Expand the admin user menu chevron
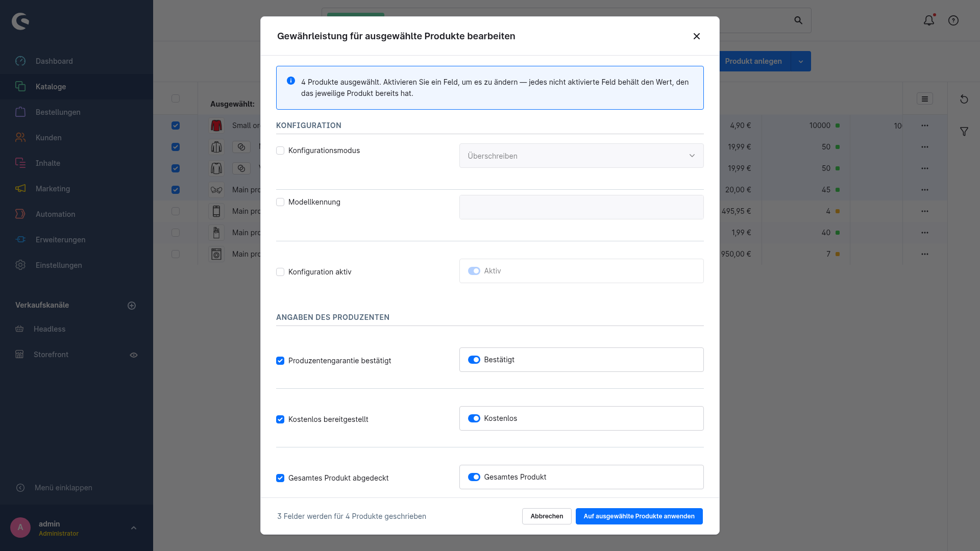 coord(134,528)
